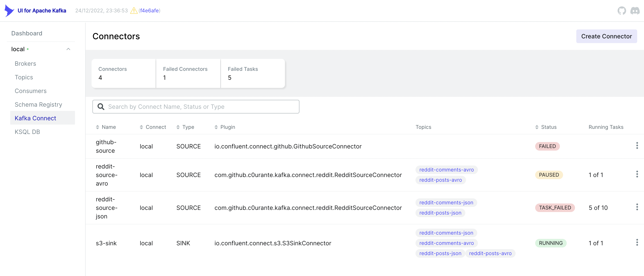This screenshot has width=644, height=276.
Task: Click the S3SinkConnector plugin name
Action: [x=273, y=243]
